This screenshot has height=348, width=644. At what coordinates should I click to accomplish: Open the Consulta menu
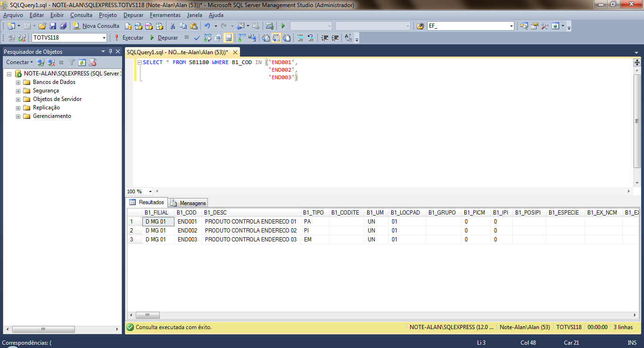(x=81, y=15)
